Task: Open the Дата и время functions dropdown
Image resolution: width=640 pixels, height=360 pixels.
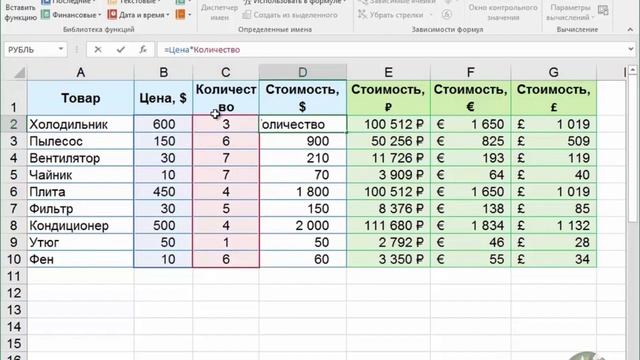Action: [138, 15]
